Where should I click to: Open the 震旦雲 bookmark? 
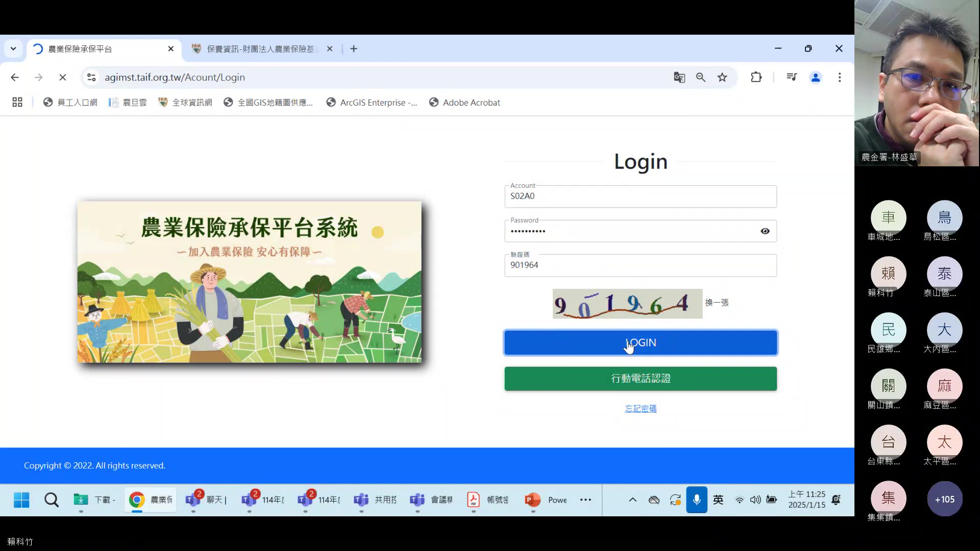(x=128, y=103)
